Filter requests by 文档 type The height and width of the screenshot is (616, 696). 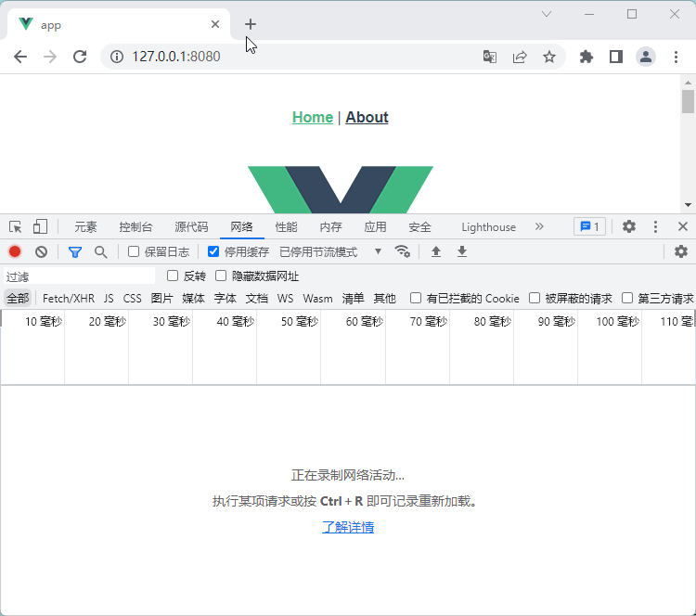coord(257,298)
